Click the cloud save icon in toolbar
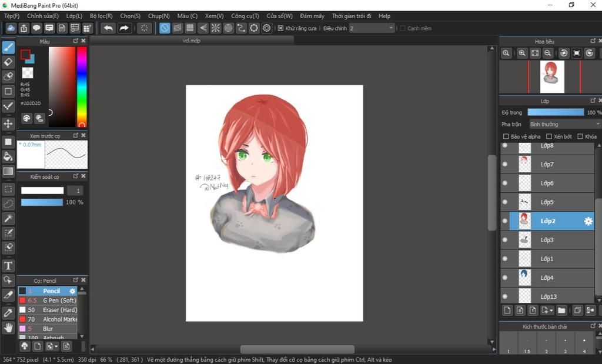This screenshot has width=602, height=364. (x=11, y=28)
